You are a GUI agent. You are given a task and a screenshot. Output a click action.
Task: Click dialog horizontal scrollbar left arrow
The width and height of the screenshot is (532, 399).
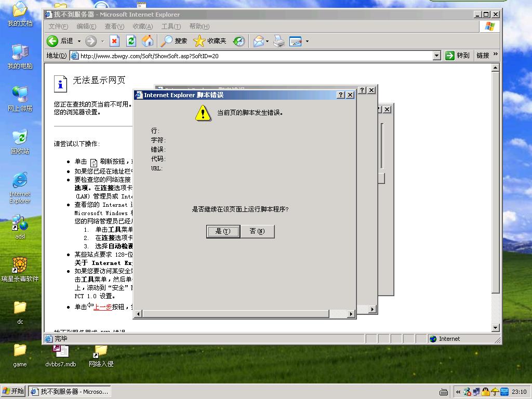click(138, 314)
